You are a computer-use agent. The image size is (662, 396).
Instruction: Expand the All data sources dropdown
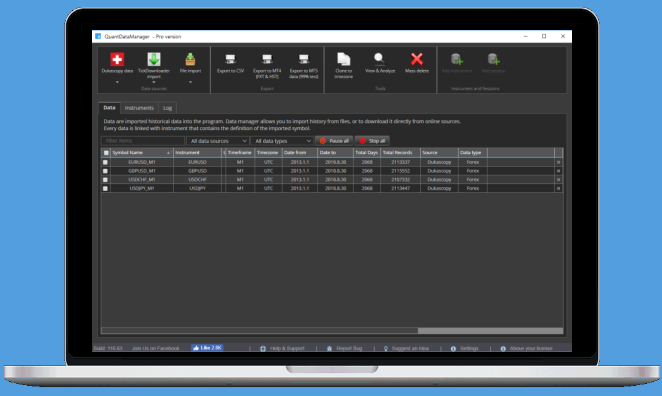coord(218,141)
